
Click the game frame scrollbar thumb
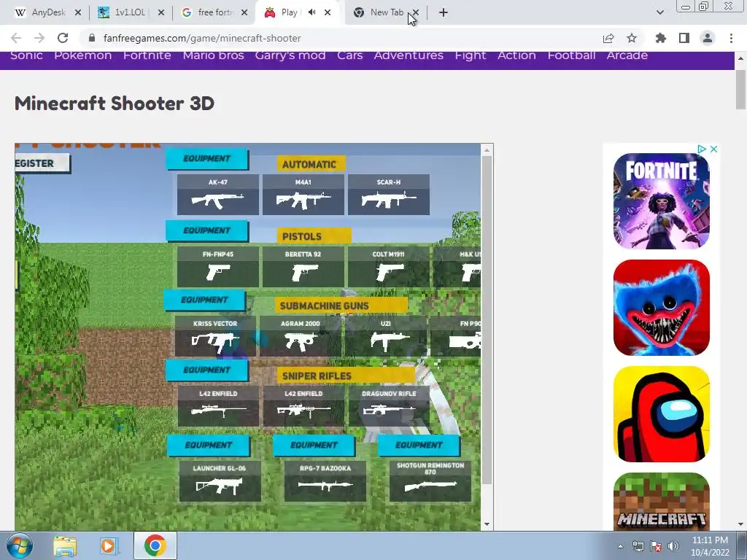click(487, 319)
